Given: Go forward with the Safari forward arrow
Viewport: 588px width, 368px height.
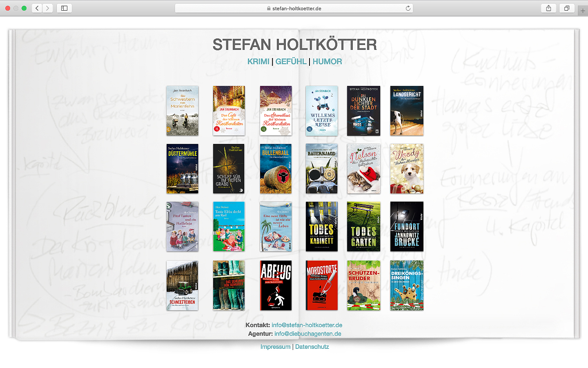Looking at the screenshot, I should (x=48, y=8).
